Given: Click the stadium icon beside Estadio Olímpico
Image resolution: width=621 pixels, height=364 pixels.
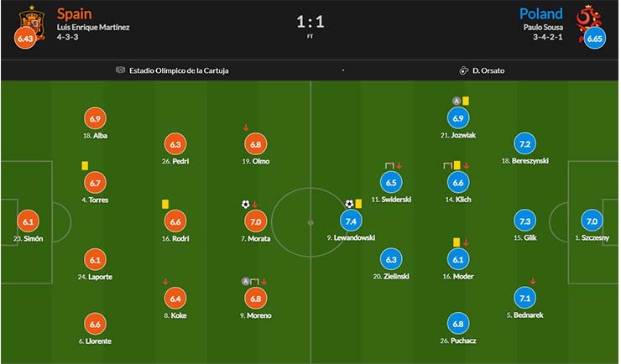Looking at the screenshot, I should click(x=120, y=70).
